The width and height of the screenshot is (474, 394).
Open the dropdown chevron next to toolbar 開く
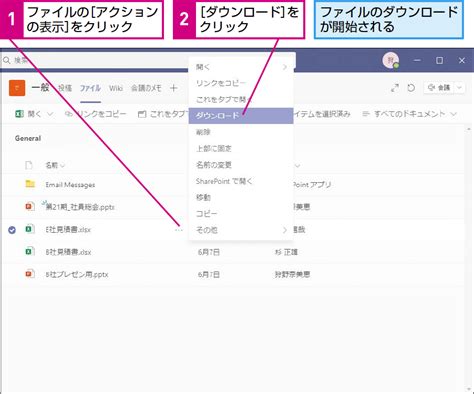50,114
